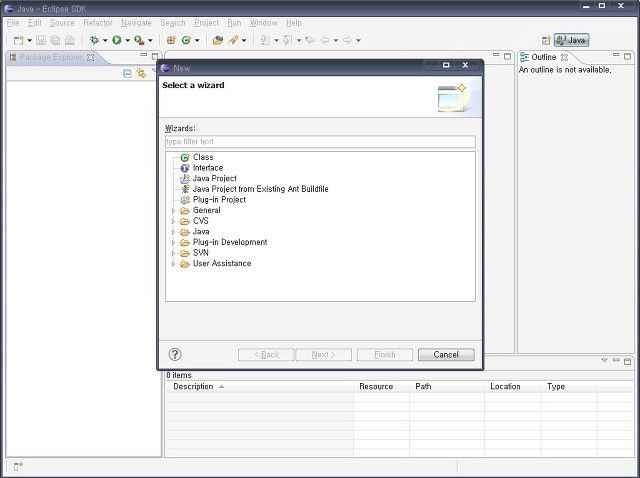Open the Window menu

tap(264, 23)
